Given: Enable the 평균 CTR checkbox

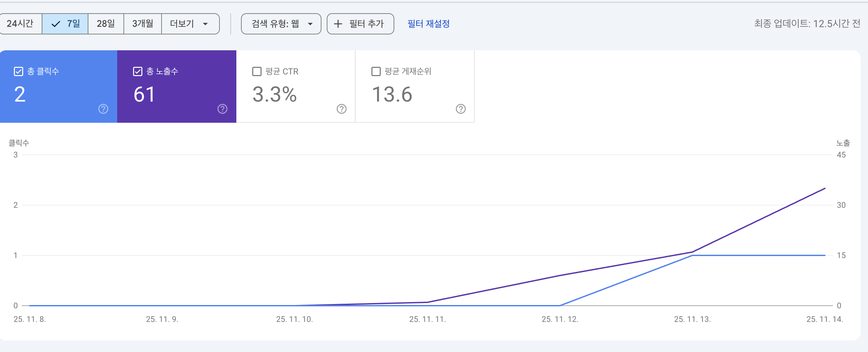Looking at the screenshot, I should (257, 71).
